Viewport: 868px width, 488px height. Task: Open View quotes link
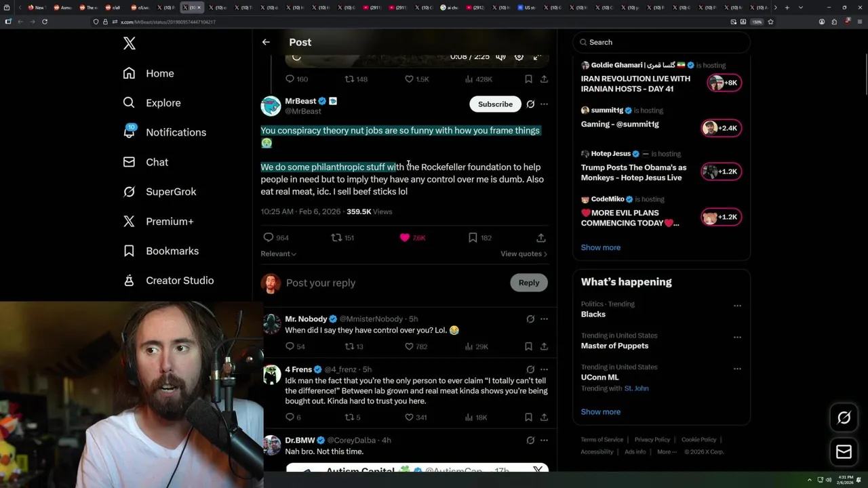524,253
